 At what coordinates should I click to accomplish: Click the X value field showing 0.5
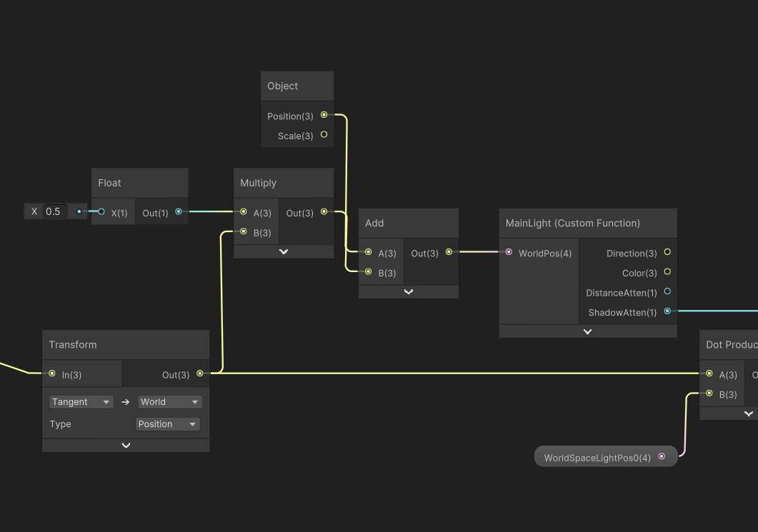coord(55,211)
